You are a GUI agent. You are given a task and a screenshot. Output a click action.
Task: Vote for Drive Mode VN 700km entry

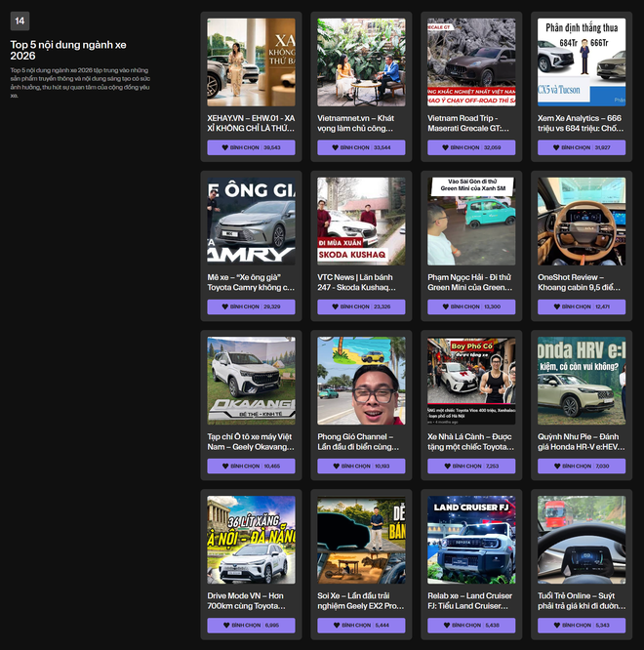(251, 626)
